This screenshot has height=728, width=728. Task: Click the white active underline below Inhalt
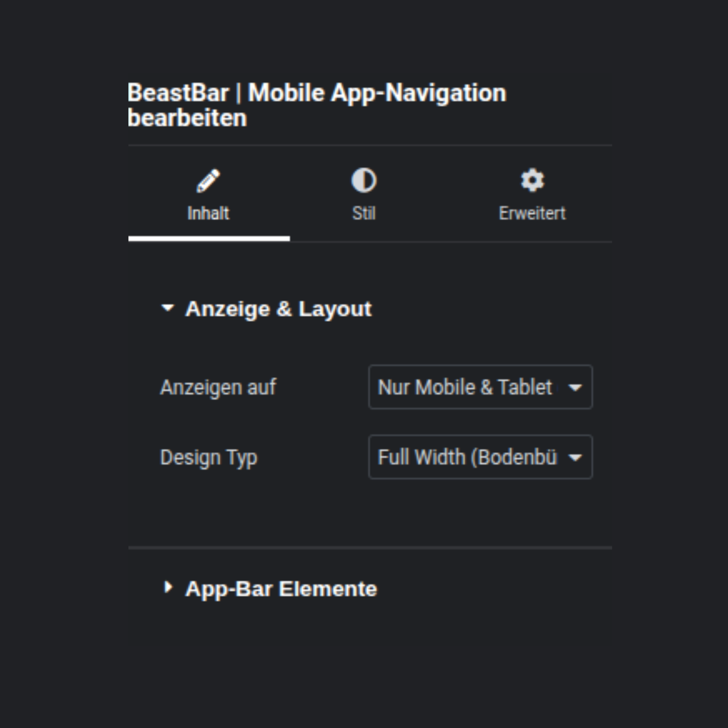point(209,238)
